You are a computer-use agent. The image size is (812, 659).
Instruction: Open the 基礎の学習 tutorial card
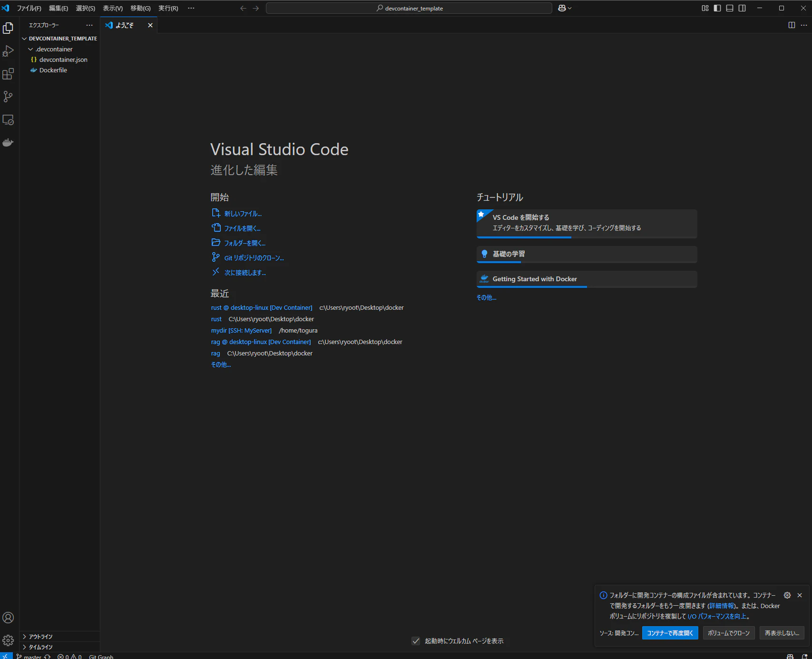pyautogui.click(x=587, y=255)
